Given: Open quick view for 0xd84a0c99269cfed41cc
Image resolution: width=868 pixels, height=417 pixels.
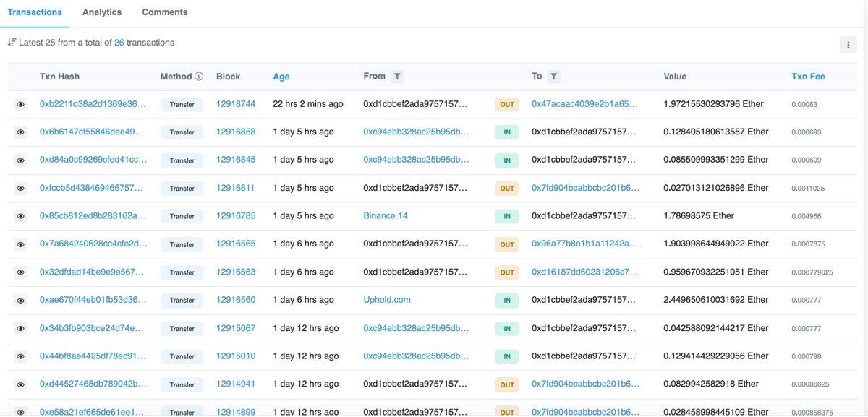Looking at the screenshot, I should coord(21,160).
